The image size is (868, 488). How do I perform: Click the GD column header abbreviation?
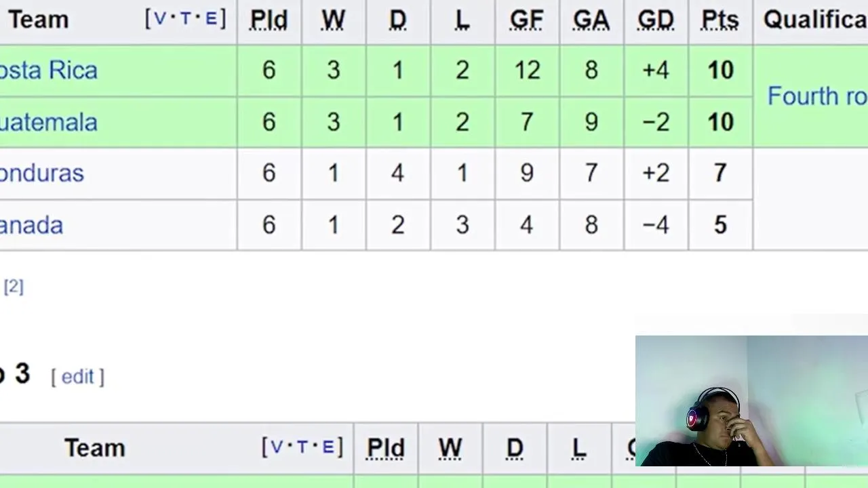click(655, 20)
